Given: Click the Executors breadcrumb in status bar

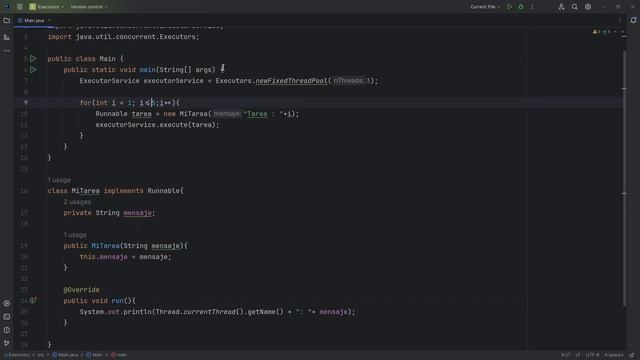Looking at the screenshot, I should coord(17,355).
